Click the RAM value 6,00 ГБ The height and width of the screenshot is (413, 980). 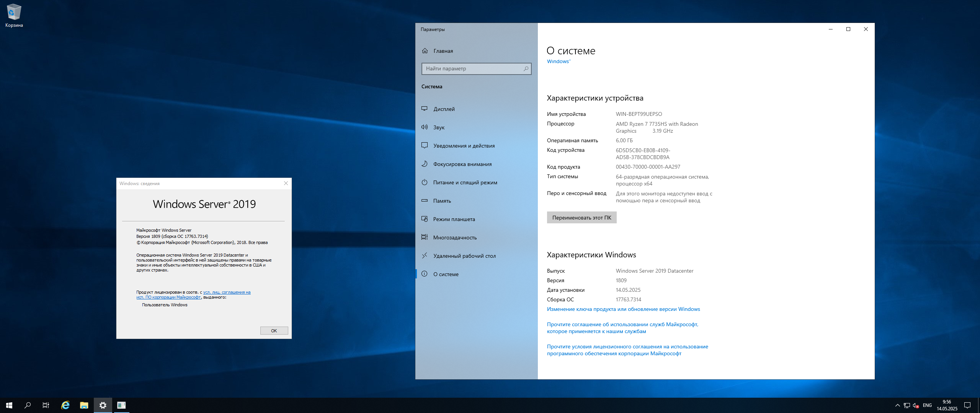point(624,140)
